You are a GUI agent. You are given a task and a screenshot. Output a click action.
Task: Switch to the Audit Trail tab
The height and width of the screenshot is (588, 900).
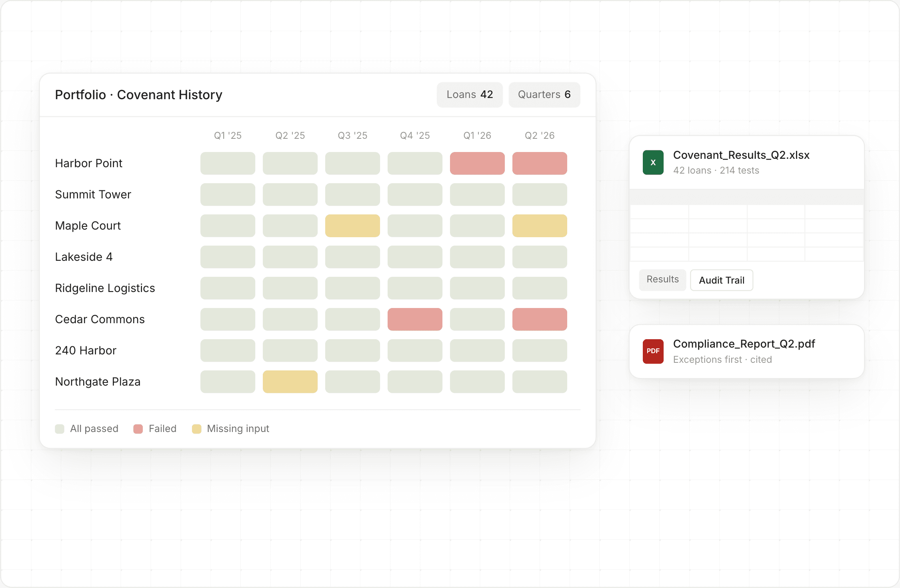tap(721, 280)
